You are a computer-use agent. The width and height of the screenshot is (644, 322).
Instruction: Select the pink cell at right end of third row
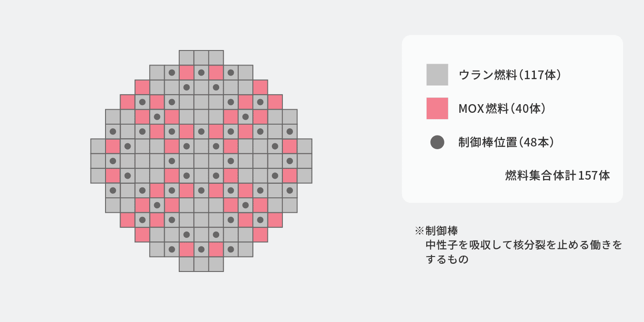(x=260, y=87)
